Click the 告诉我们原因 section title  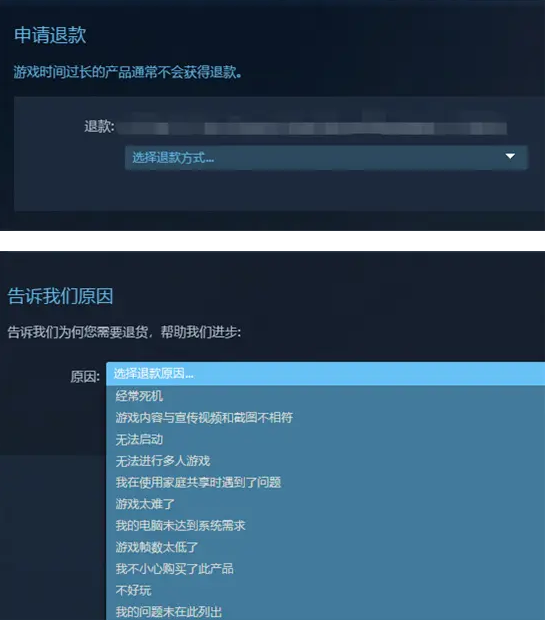tap(60, 296)
